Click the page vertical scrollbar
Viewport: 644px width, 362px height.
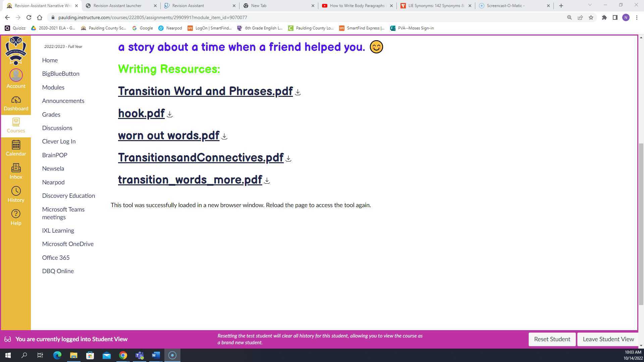(x=641, y=224)
